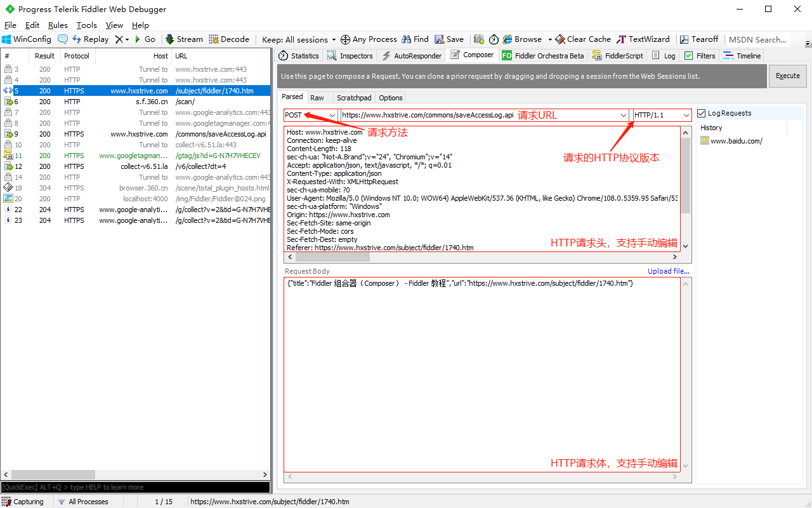The height and width of the screenshot is (508, 812).
Task: Switch to AutoResponder tab
Action: click(x=412, y=56)
